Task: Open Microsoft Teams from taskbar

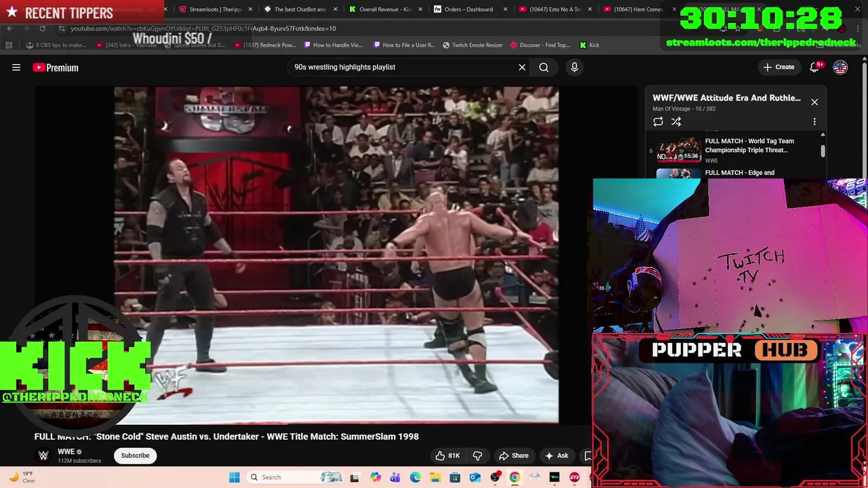Action: 395,477
